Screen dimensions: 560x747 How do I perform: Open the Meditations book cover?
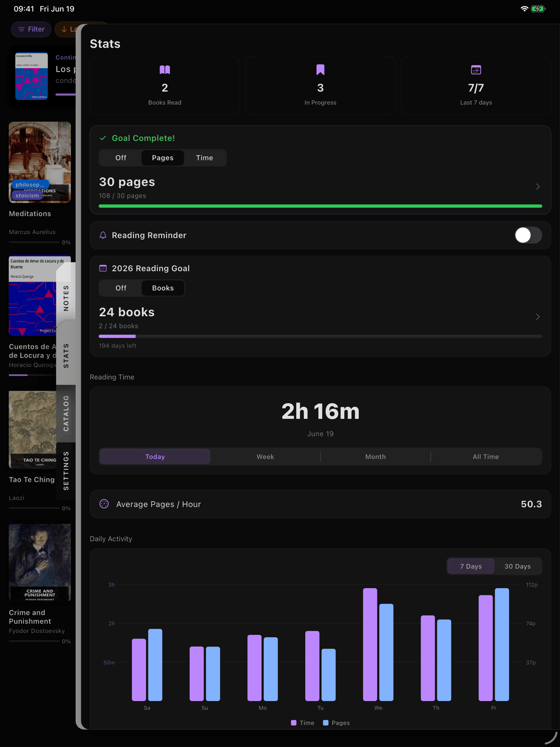click(x=40, y=162)
